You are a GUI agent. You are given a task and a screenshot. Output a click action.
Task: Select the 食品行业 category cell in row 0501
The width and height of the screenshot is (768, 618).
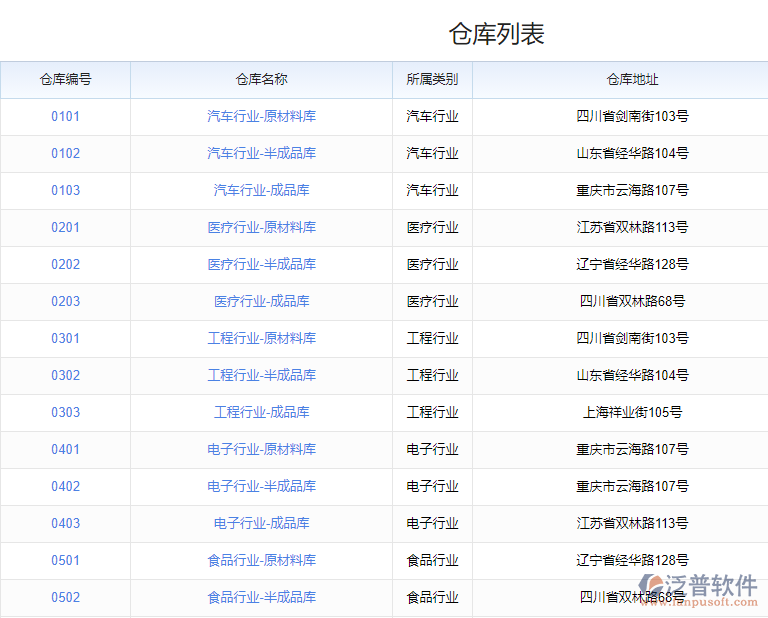coord(432,560)
